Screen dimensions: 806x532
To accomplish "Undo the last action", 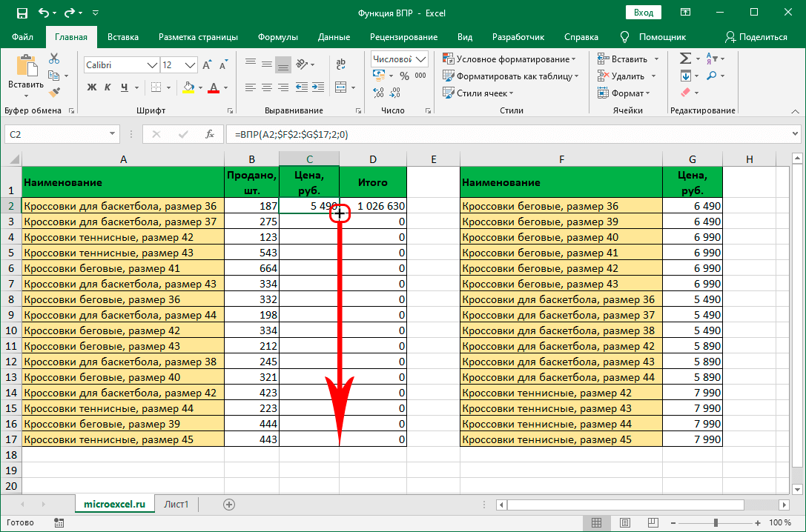I will coord(44,13).
